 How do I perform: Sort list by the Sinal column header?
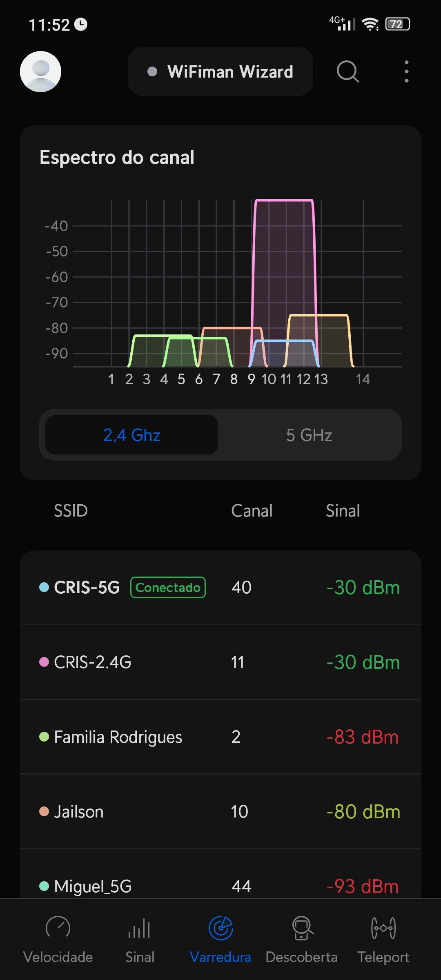coord(343,511)
